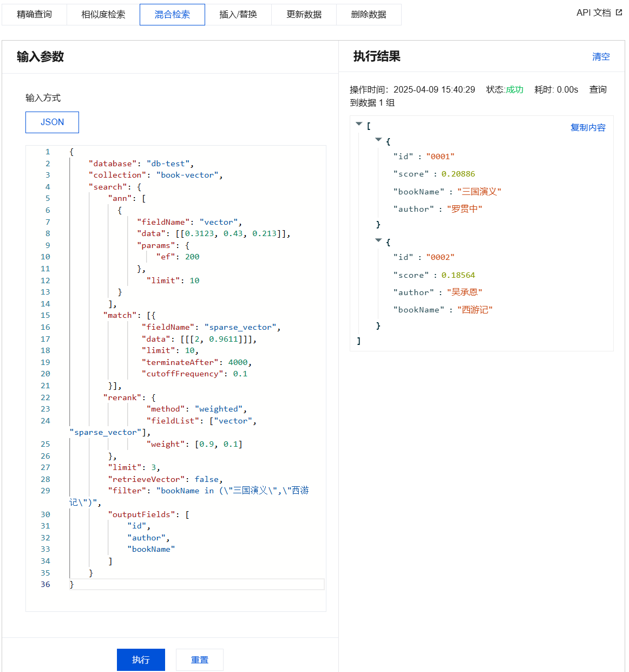Image resolution: width=629 pixels, height=672 pixels.
Task: Click line 36 in the JSON editor
Action: pyautogui.click(x=197, y=584)
